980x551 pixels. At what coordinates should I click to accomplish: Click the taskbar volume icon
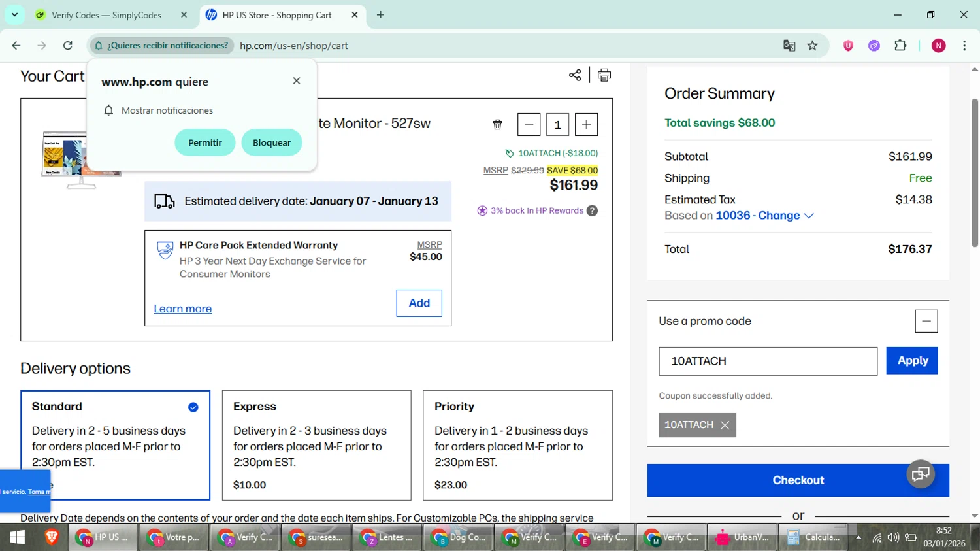pos(893,537)
